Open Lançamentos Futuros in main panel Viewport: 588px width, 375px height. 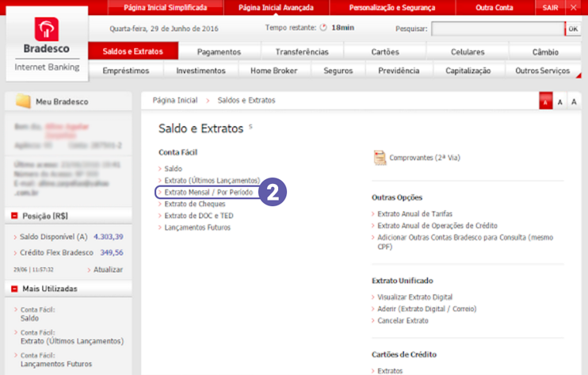pos(197,228)
